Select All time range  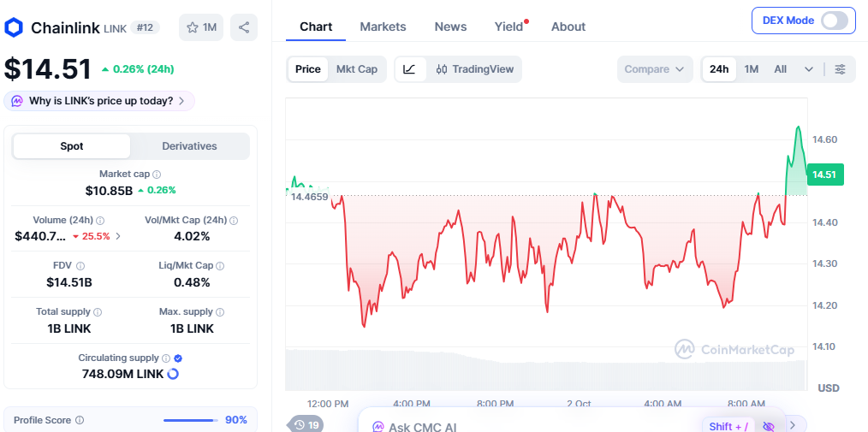(780, 69)
